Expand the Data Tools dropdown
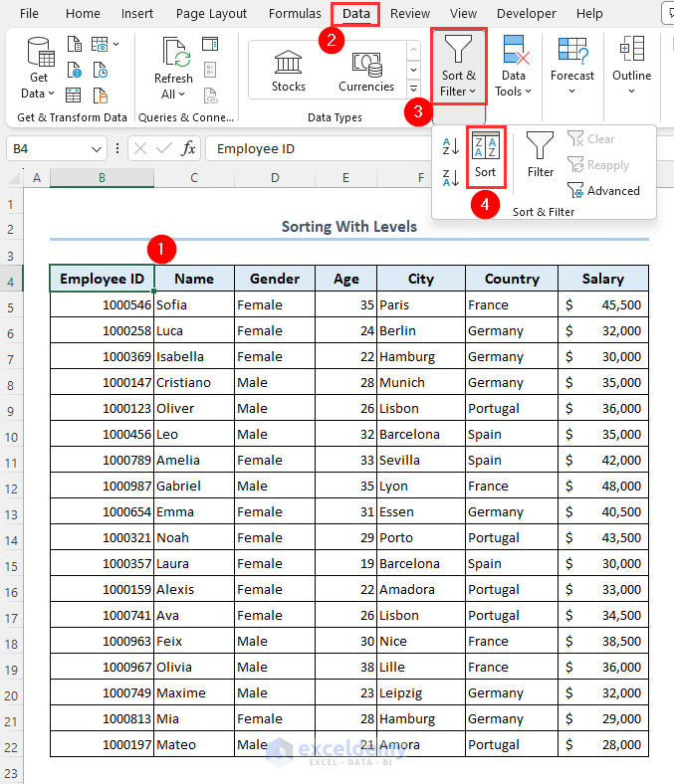 [x=514, y=68]
